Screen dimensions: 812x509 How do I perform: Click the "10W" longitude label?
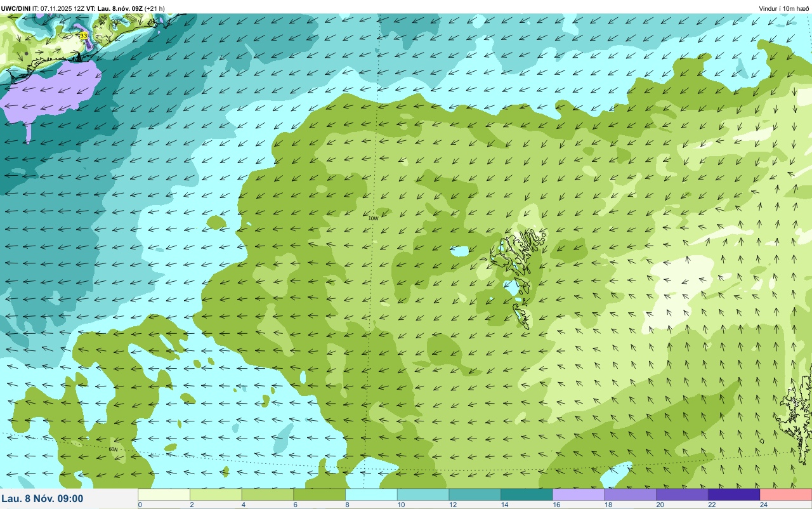[374, 218]
